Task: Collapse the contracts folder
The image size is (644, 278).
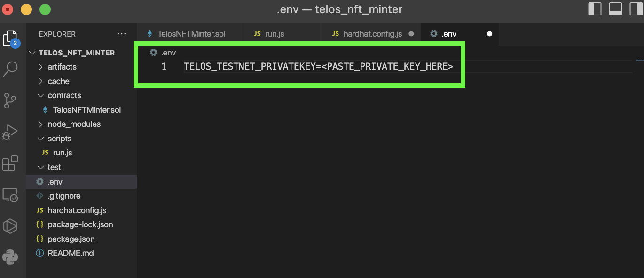Action: click(x=64, y=95)
